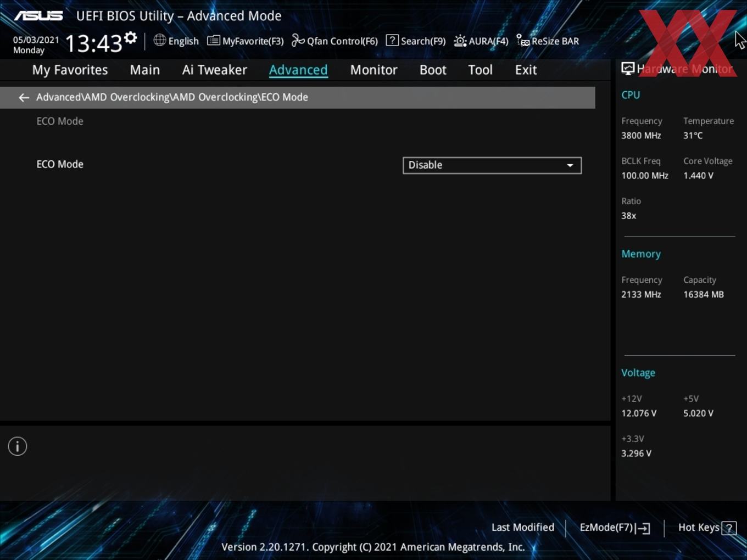Click the 3800 MHz CPU frequency value
The image size is (747, 560).
coord(641,135)
